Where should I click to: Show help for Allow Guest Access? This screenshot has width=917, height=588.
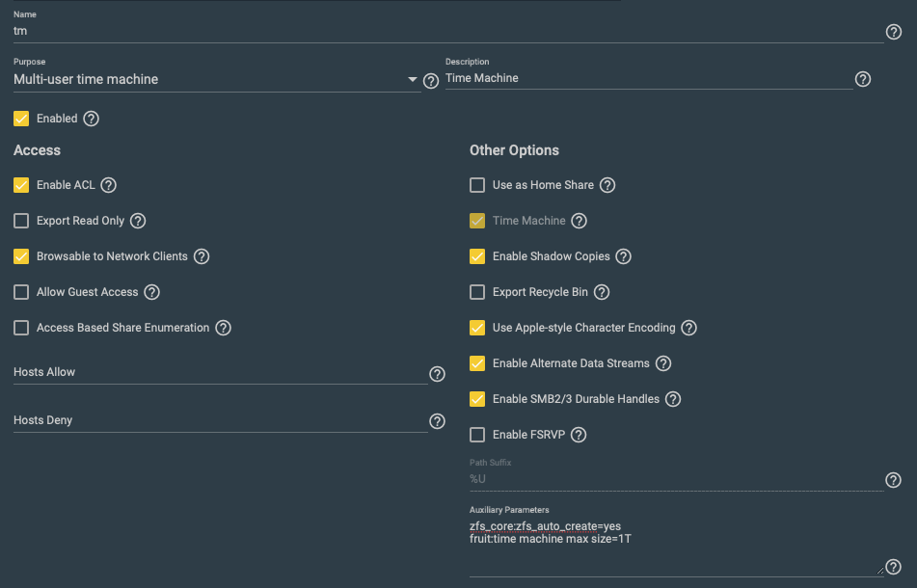(x=151, y=292)
